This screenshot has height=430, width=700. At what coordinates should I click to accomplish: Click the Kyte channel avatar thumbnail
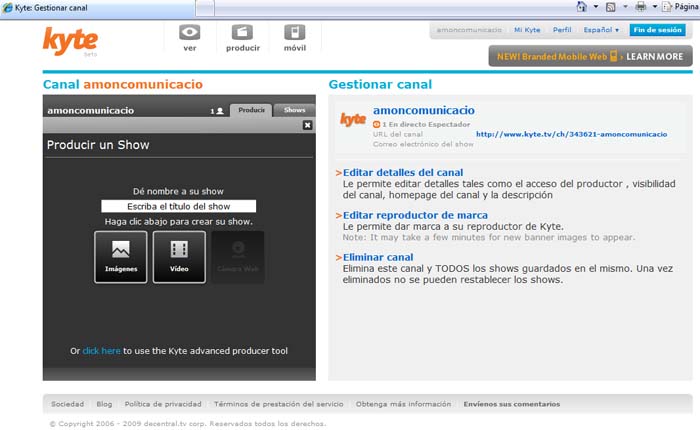pyautogui.click(x=353, y=119)
